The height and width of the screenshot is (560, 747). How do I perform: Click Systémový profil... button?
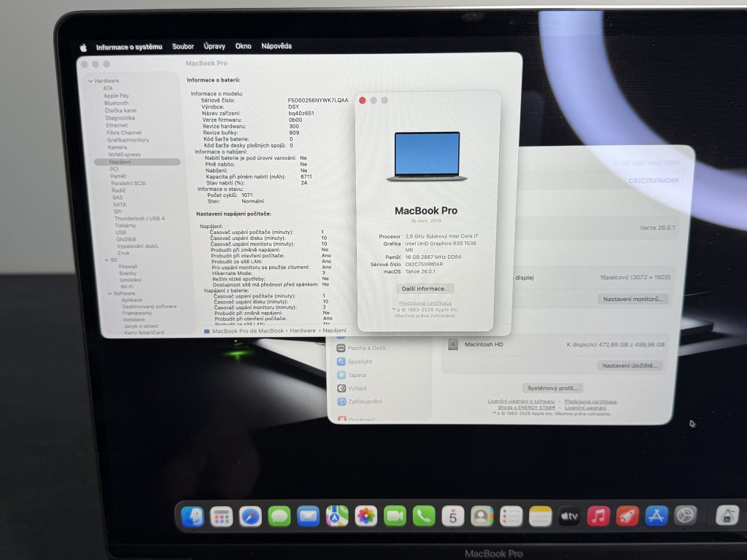point(552,388)
